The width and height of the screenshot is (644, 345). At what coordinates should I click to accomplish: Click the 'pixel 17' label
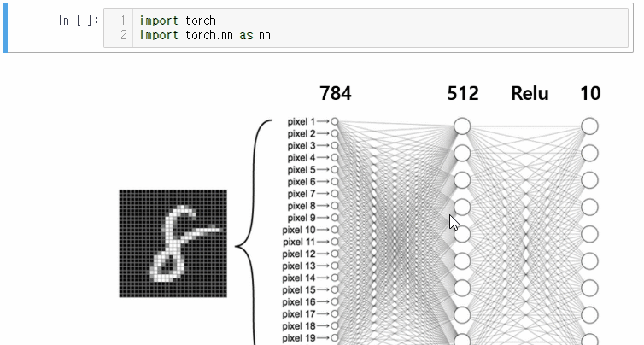tap(299, 313)
